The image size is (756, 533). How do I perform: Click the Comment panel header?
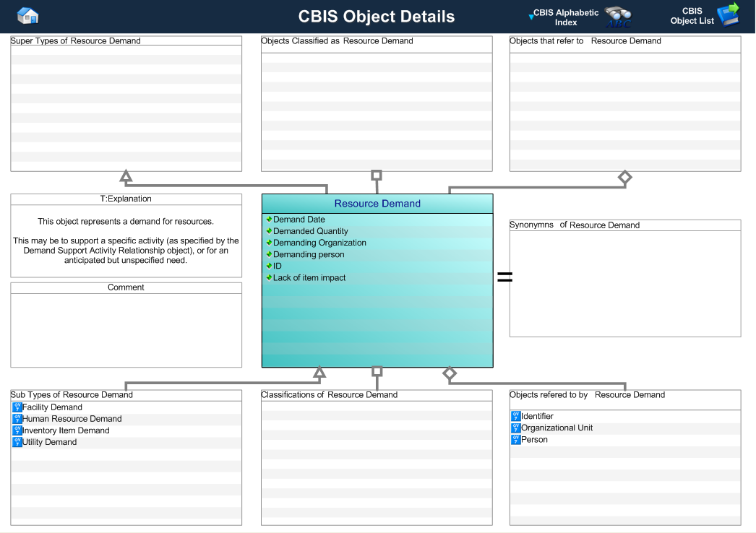[126, 287]
